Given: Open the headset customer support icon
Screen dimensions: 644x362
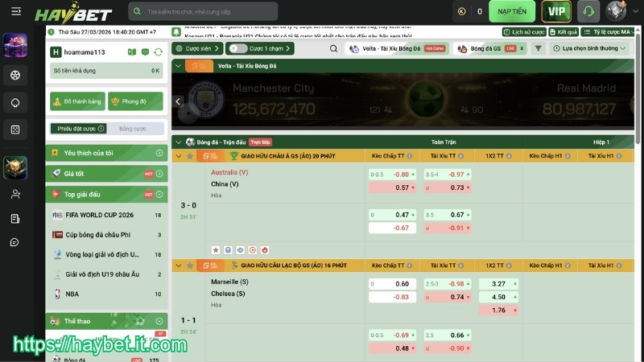Looking at the screenshot, I should coord(588,11).
